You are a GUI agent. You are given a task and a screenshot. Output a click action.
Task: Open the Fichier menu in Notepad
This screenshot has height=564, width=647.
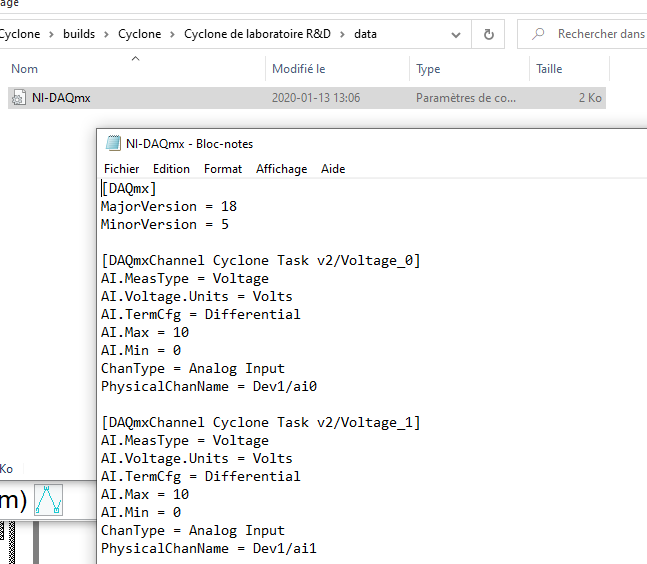pyautogui.click(x=121, y=169)
